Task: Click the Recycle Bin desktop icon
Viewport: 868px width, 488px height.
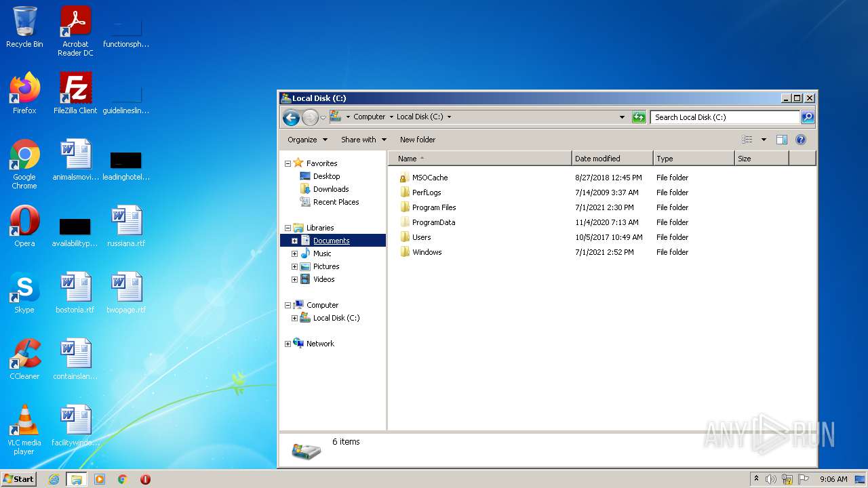Action: 24,27
